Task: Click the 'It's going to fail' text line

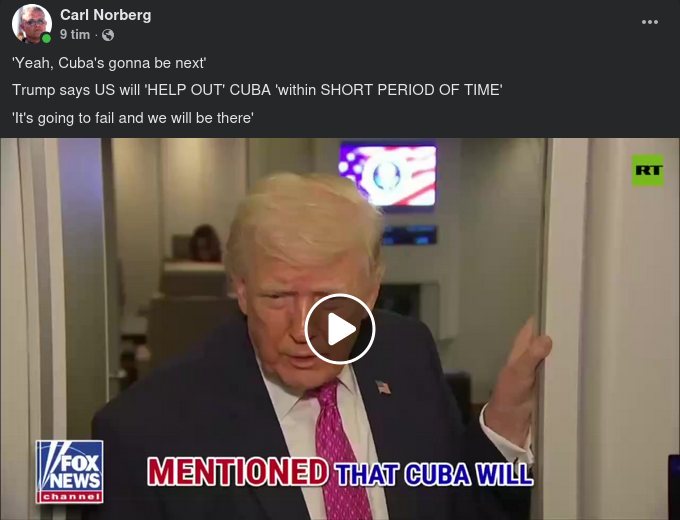Action: pos(133,118)
